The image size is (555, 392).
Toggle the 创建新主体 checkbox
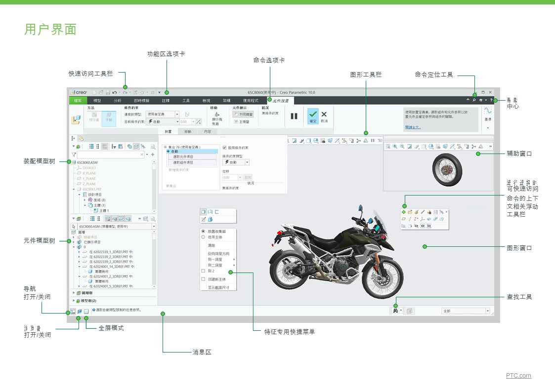pyautogui.click(x=203, y=279)
